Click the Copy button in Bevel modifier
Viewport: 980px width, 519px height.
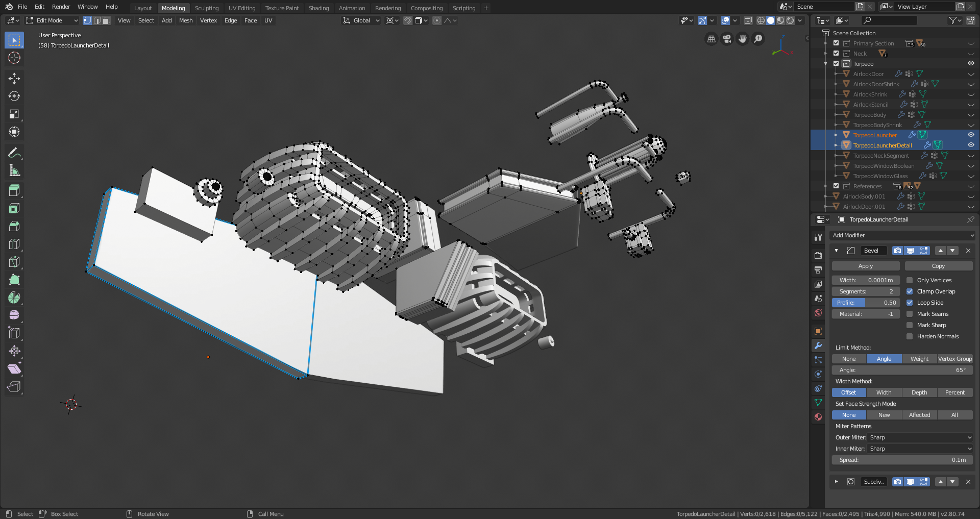(938, 266)
